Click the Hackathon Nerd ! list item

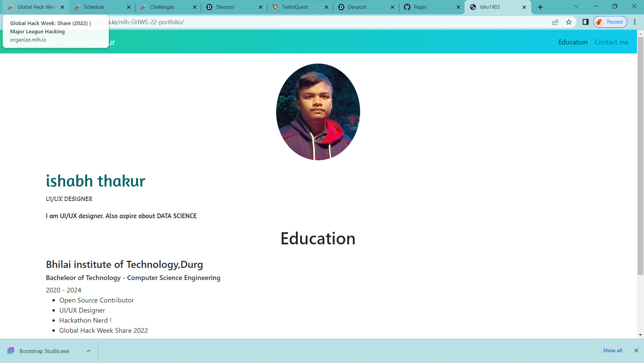click(x=85, y=320)
